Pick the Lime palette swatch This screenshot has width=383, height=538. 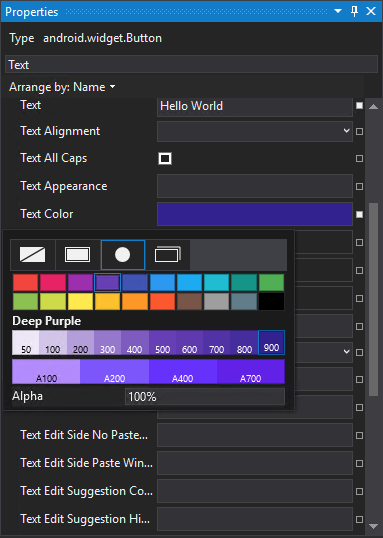pyautogui.click(x=53, y=301)
